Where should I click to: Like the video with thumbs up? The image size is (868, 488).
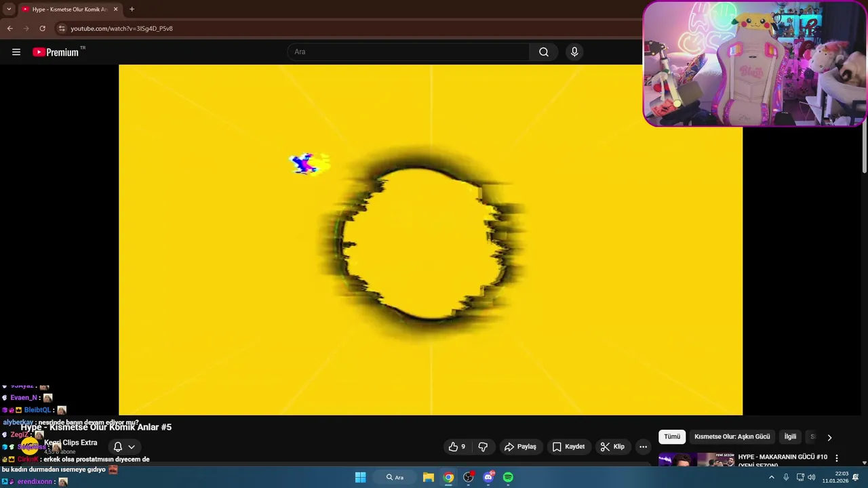tap(457, 447)
